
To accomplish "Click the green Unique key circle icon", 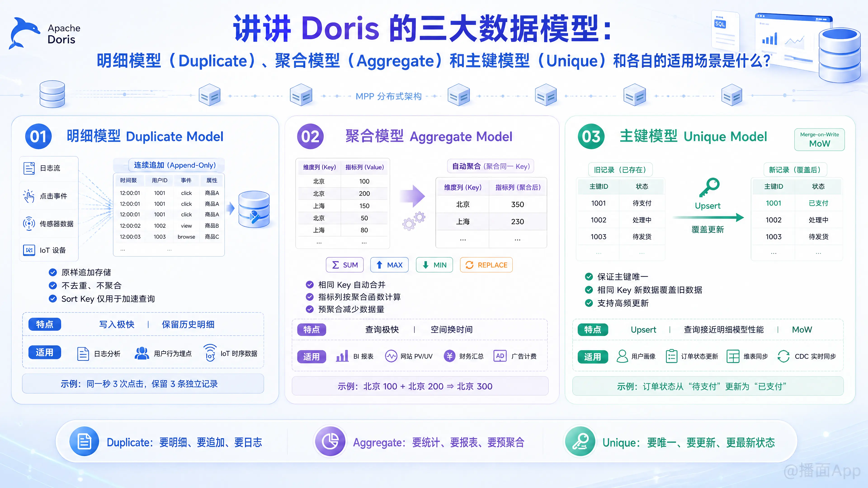I will (580, 441).
